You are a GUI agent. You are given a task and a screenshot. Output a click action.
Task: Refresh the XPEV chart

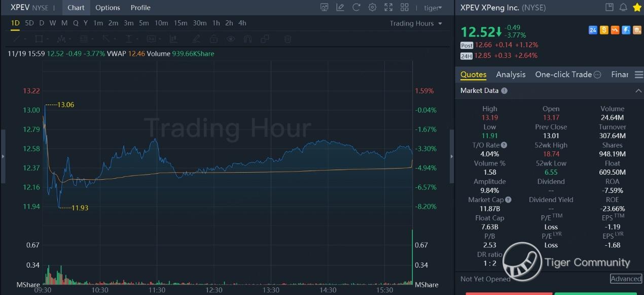356,8
